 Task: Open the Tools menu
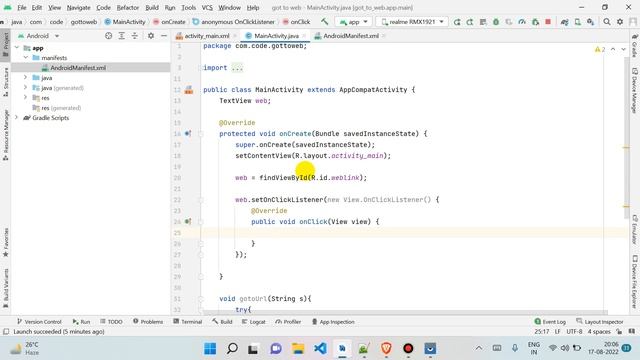click(188, 7)
